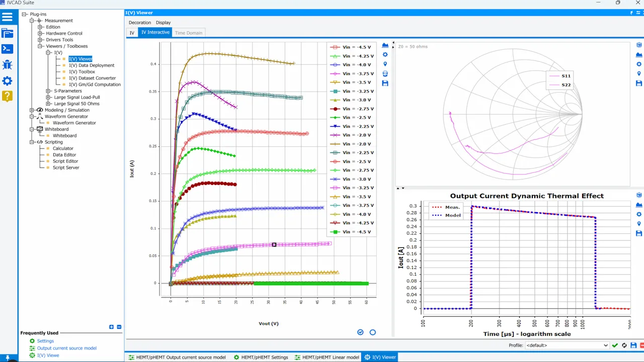This screenshot has height=362, width=644.
Task: Switch to the Time Domain tab
Action: tap(188, 32)
